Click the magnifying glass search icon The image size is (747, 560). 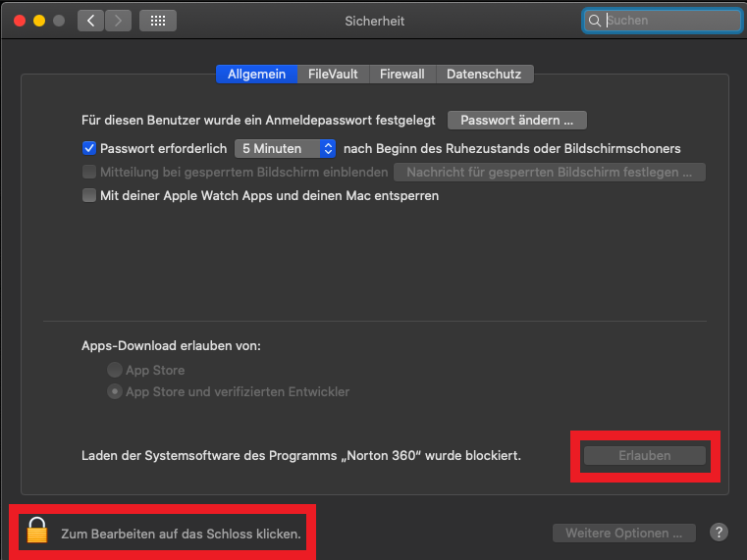[x=595, y=21]
